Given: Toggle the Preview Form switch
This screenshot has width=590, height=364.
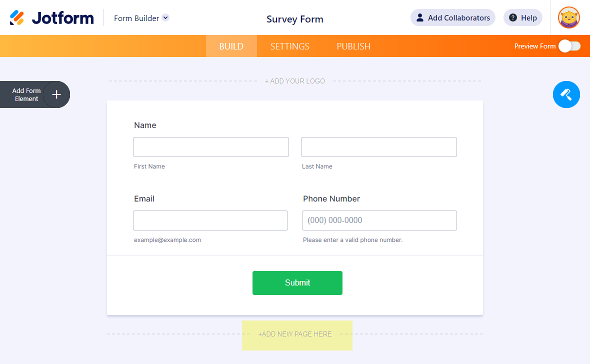Looking at the screenshot, I should point(569,46).
